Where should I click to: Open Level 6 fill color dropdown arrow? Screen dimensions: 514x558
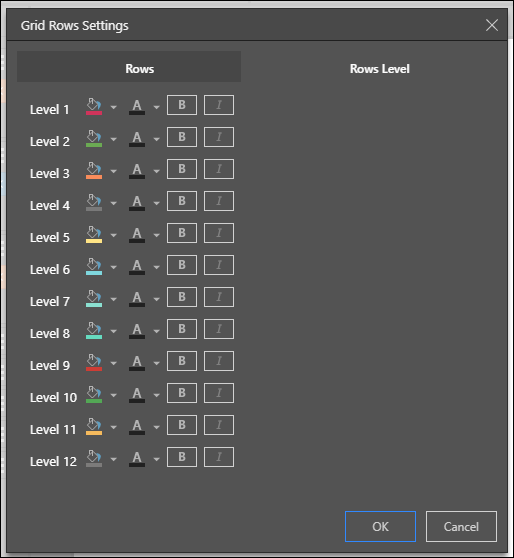(x=114, y=267)
